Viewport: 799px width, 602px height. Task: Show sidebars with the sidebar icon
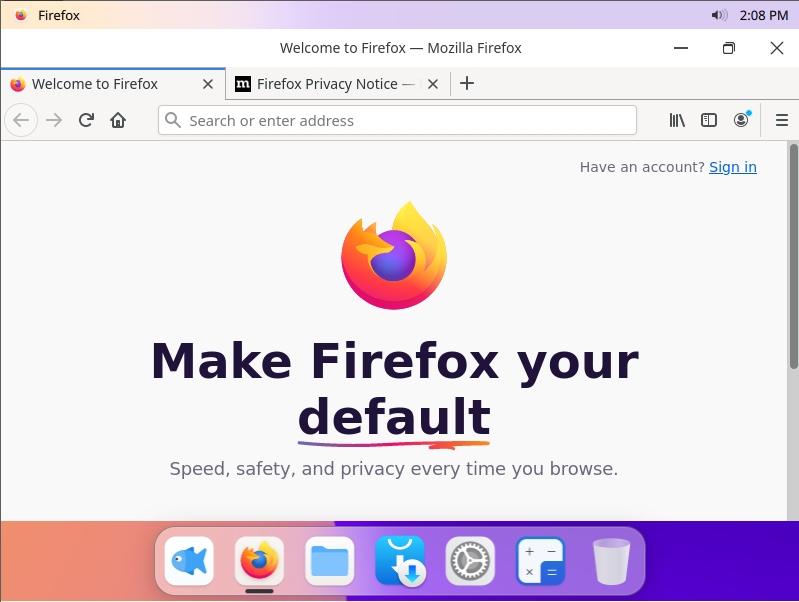(x=709, y=120)
